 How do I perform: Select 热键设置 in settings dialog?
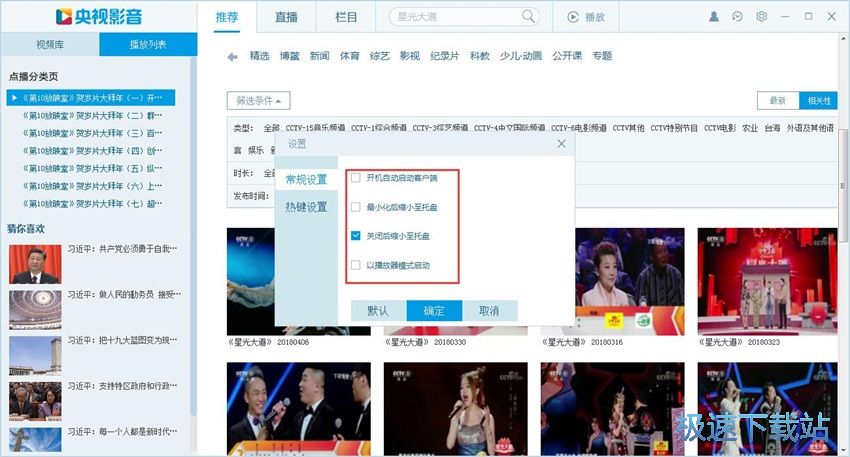coord(306,207)
